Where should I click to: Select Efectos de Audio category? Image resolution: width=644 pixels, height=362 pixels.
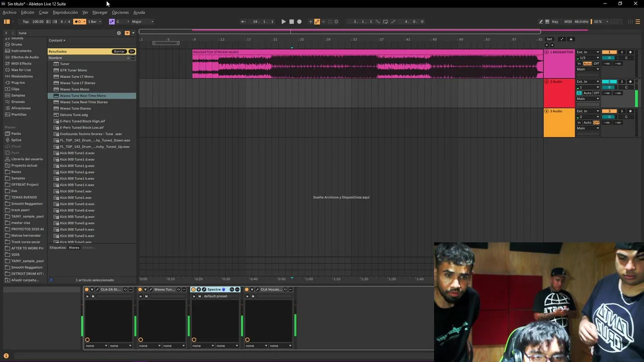25,57
